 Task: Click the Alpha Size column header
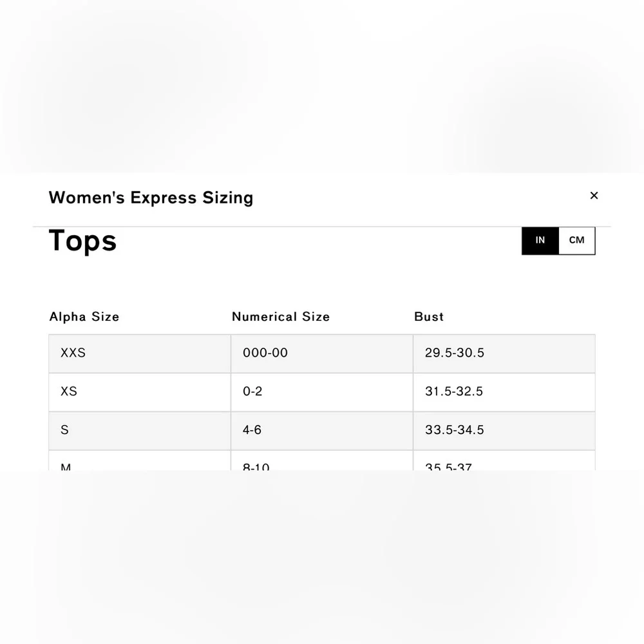point(84,317)
